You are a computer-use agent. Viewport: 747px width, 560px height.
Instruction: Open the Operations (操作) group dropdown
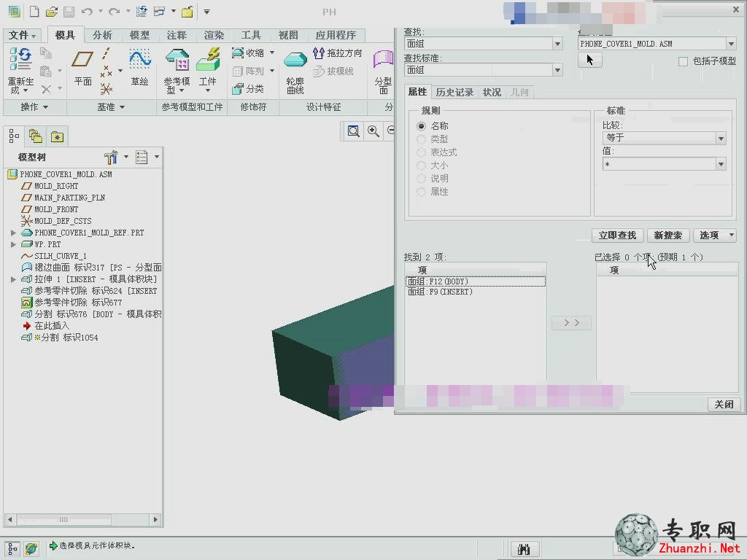click(34, 107)
